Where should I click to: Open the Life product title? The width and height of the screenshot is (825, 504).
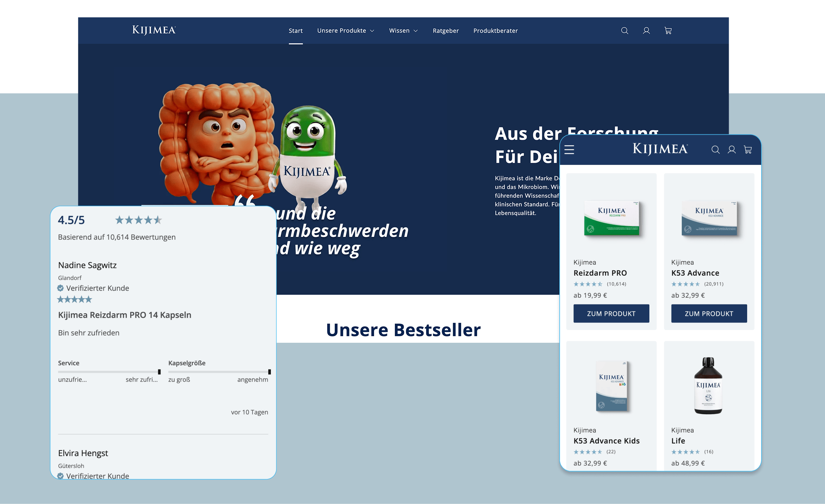point(678,441)
